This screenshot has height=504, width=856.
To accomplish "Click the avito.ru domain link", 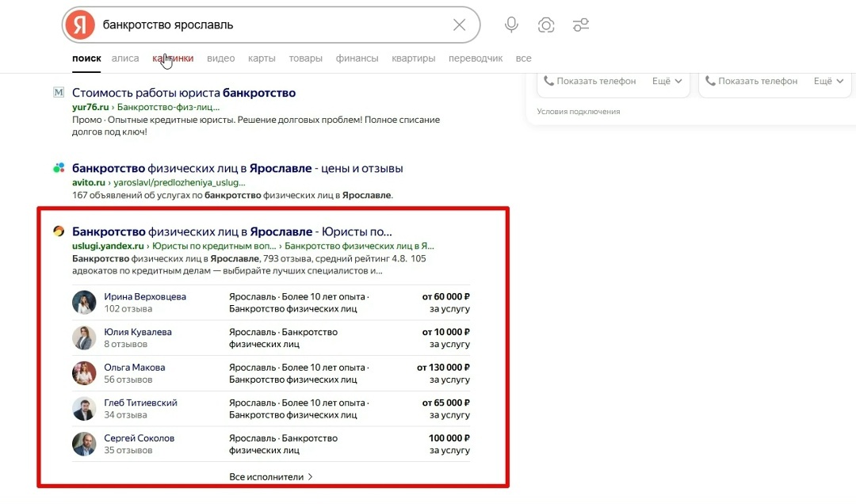I will pyautogui.click(x=89, y=182).
